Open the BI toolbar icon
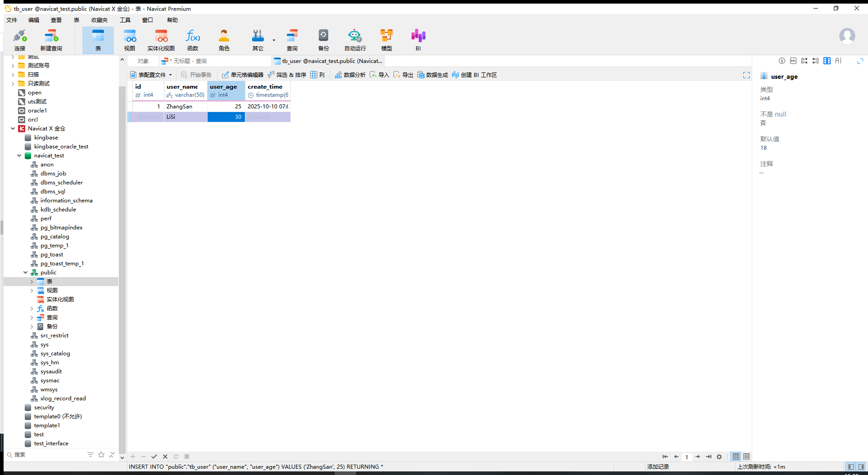This screenshot has height=475, width=868. pyautogui.click(x=418, y=40)
